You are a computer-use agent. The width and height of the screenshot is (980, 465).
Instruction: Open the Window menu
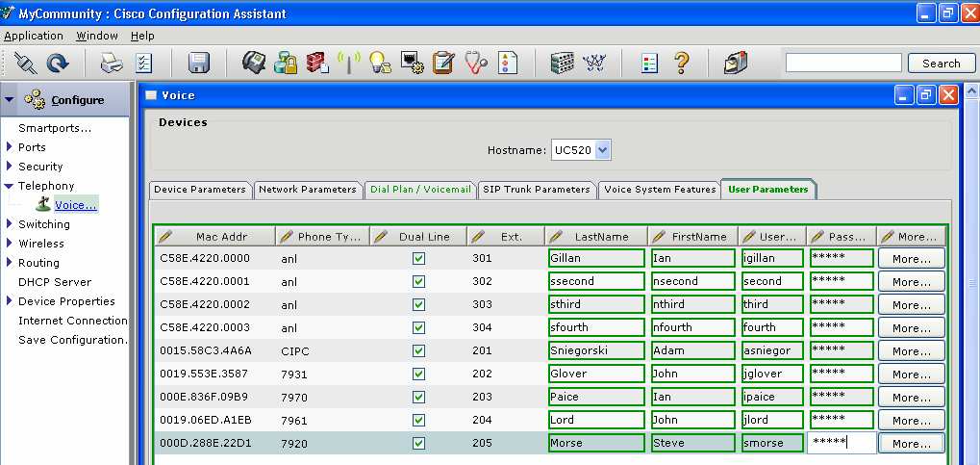(x=97, y=36)
